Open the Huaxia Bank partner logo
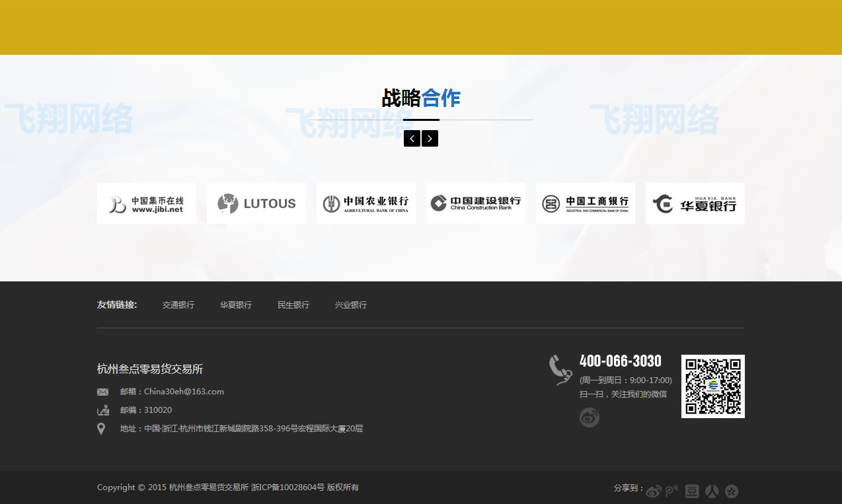This screenshot has width=842, height=504. pos(695,203)
